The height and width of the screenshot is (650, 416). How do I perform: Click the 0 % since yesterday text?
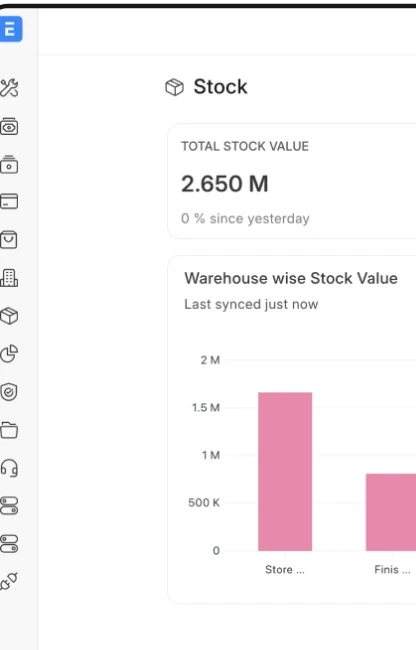(245, 218)
